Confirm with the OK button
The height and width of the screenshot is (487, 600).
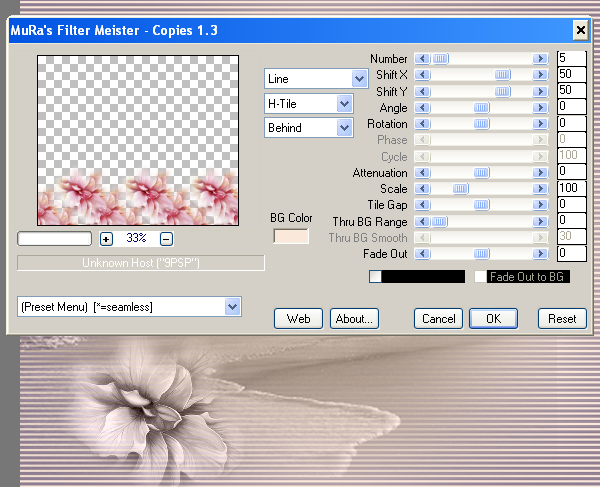(x=494, y=319)
